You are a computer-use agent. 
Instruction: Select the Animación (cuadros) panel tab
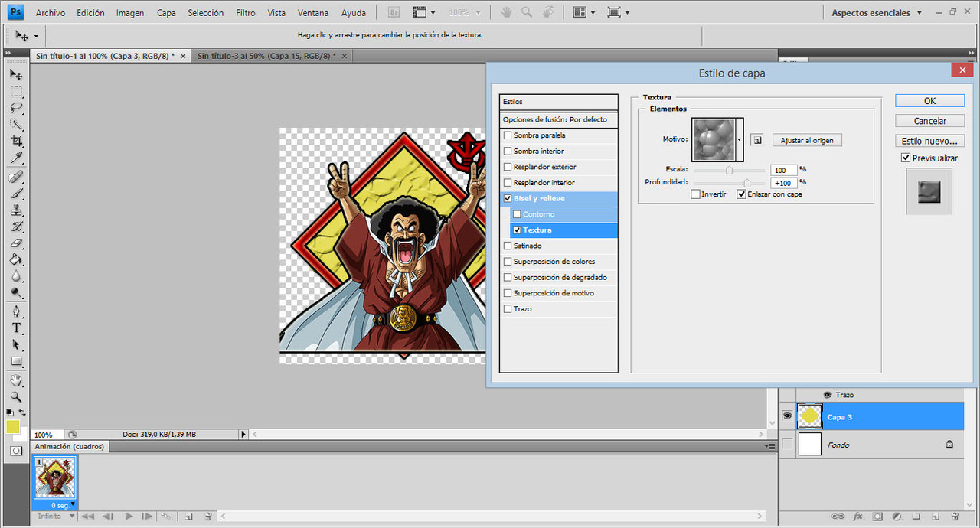[x=70, y=447]
